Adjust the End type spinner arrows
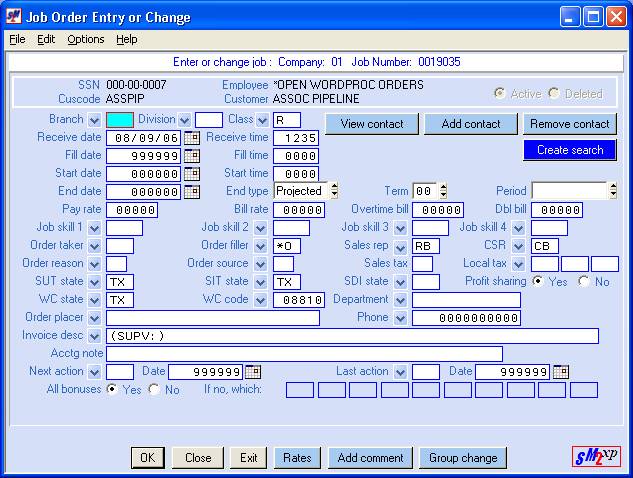Viewport: 633px width, 478px height. (x=333, y=191)
